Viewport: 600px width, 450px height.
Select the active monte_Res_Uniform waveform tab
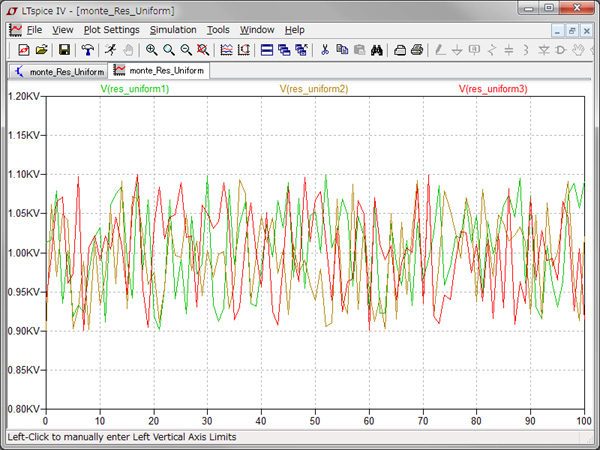point(158,71)
